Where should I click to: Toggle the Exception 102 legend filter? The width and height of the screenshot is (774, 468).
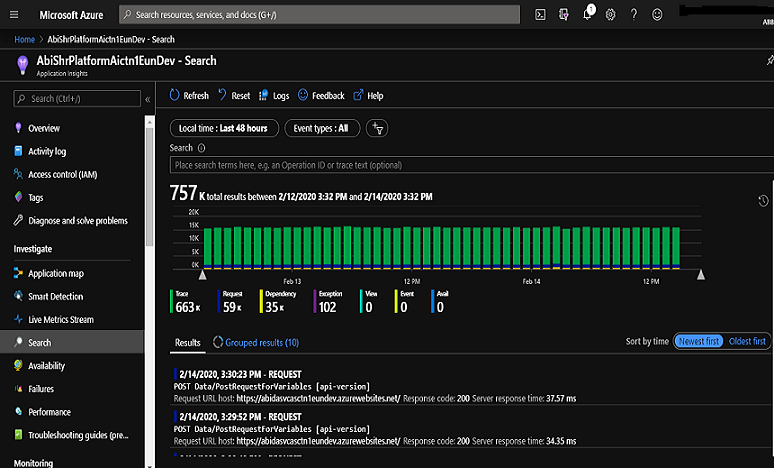pos(328,302)
